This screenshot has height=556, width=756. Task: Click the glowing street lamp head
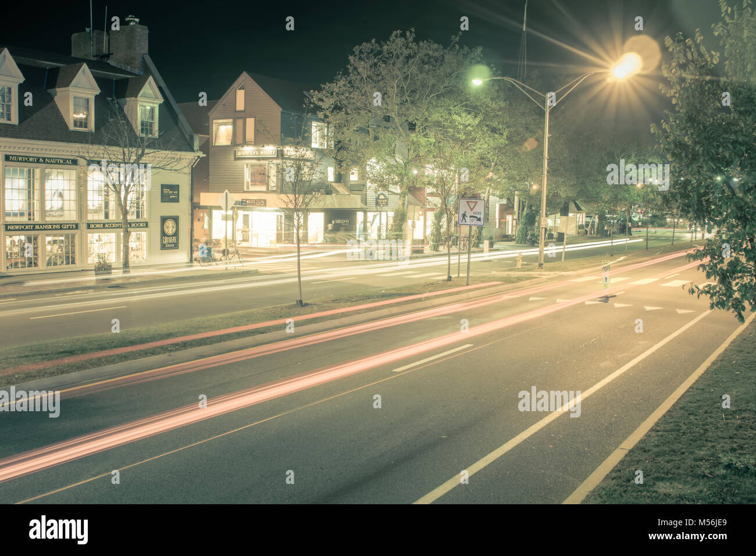point(626,66)
